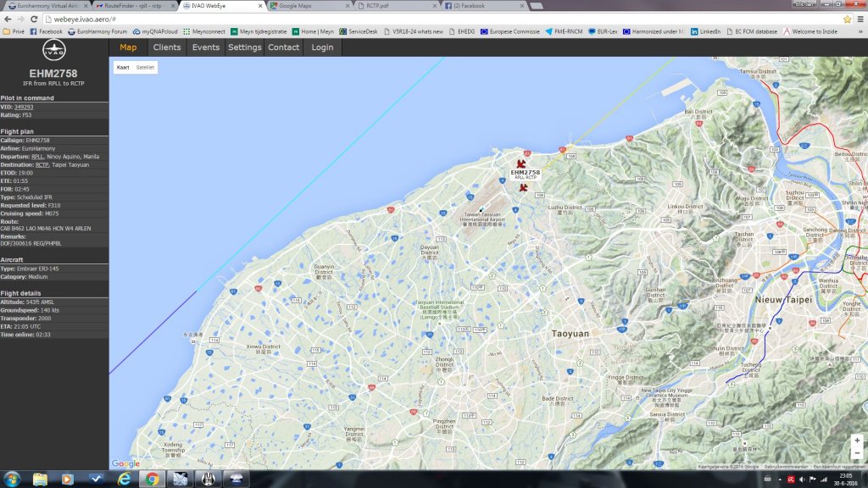Switch to the Google Maps browser tab
The height and width of the screenshot is (488, 868).
click(x=308, y=5)
